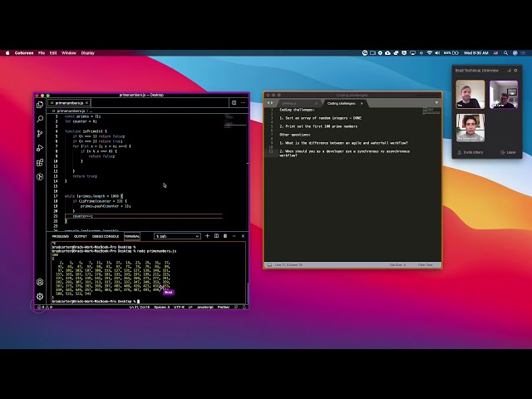This screenshot has width=532, height=399.
Task: Open the Apple menu
Action: pyautogui.click(x=7, y=53)
